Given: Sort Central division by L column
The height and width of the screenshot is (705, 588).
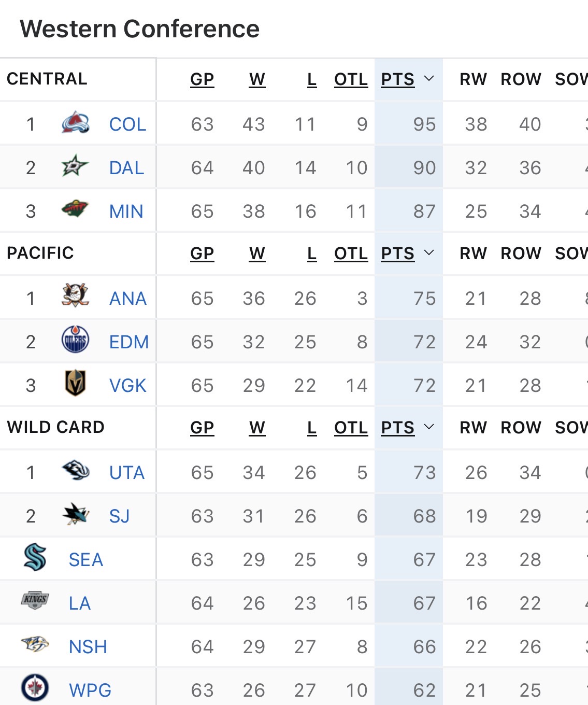Looking at the screenshot, I should (311, 79).
